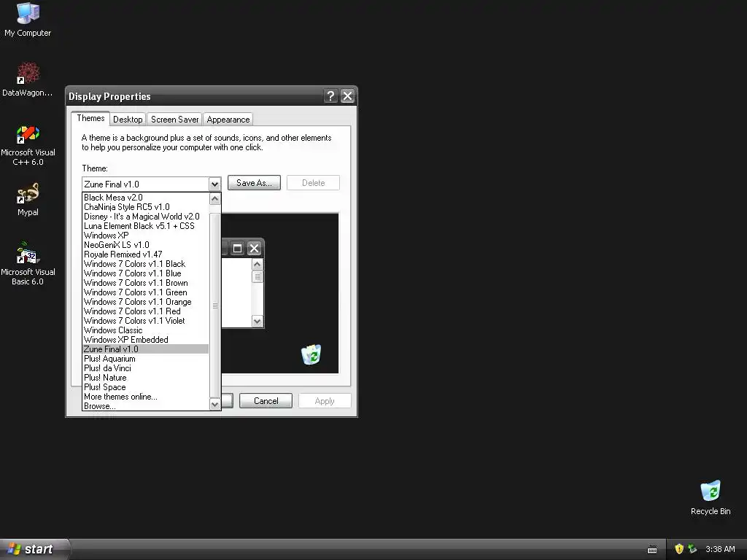
Task: Collapse the Theme combo box arrow
Action: [x=214, y=184]
